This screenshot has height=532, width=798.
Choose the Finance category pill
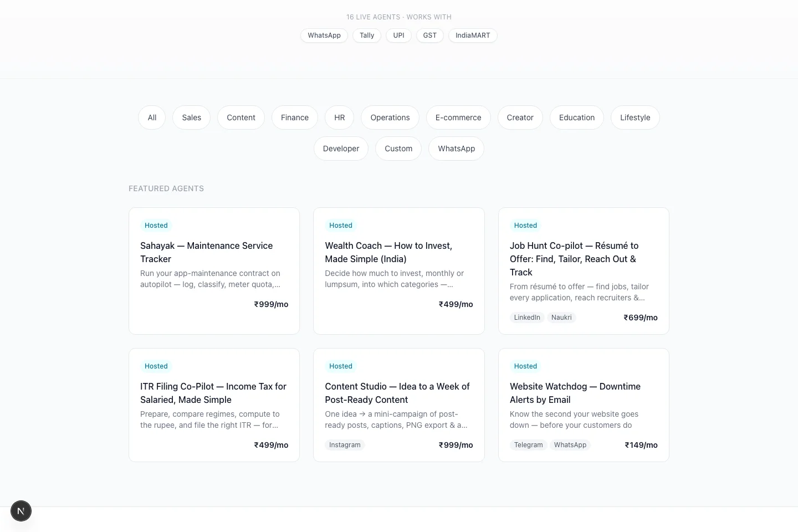(295, 117)
